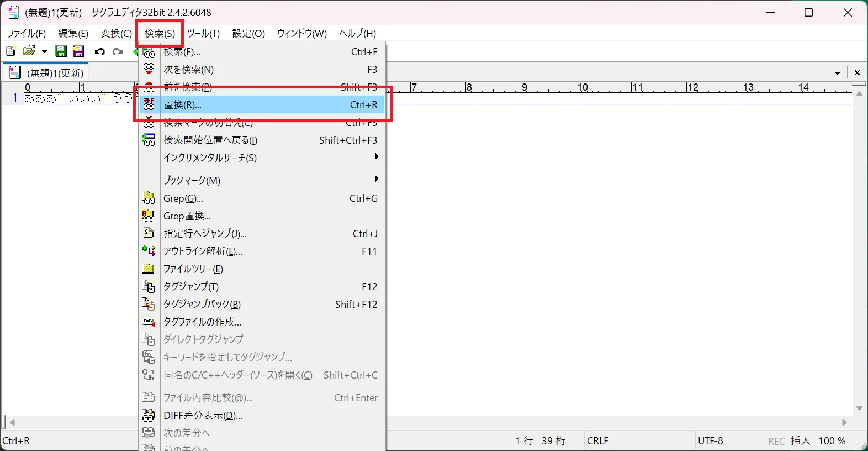The height and width of the screenshot is (451, 868).
Task: Open the 設定(O) menu
Action: 248,34
